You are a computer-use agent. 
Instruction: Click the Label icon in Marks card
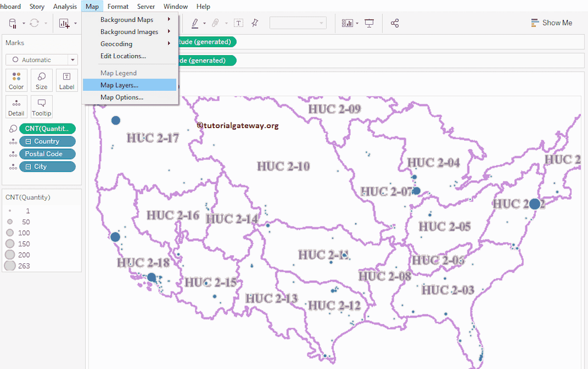click(67, 80)
